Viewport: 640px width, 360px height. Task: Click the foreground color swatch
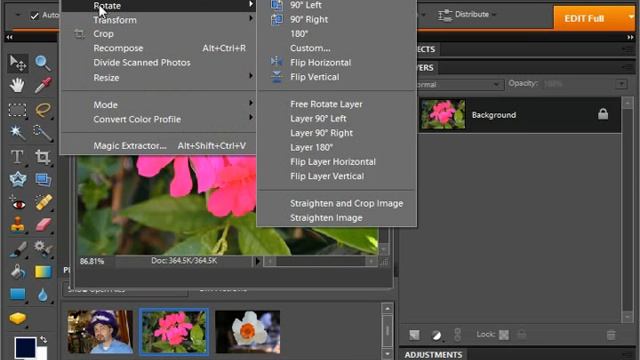coord(25,347)
